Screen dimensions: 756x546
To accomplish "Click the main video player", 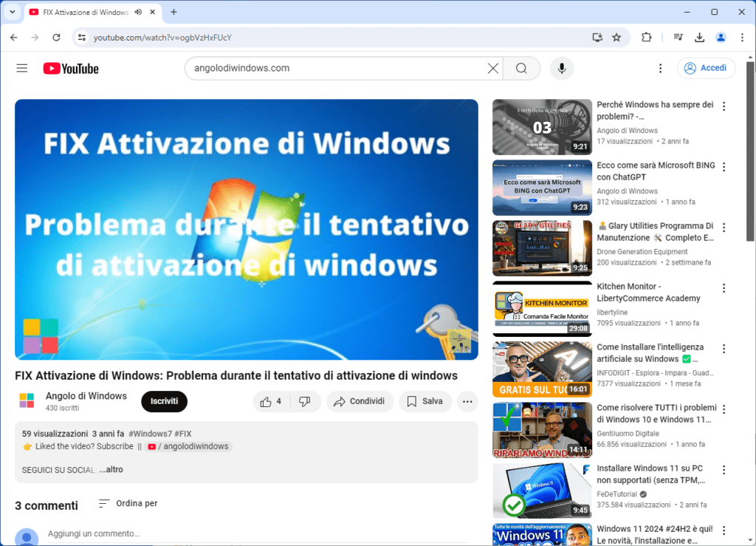I will coord(247,230).
